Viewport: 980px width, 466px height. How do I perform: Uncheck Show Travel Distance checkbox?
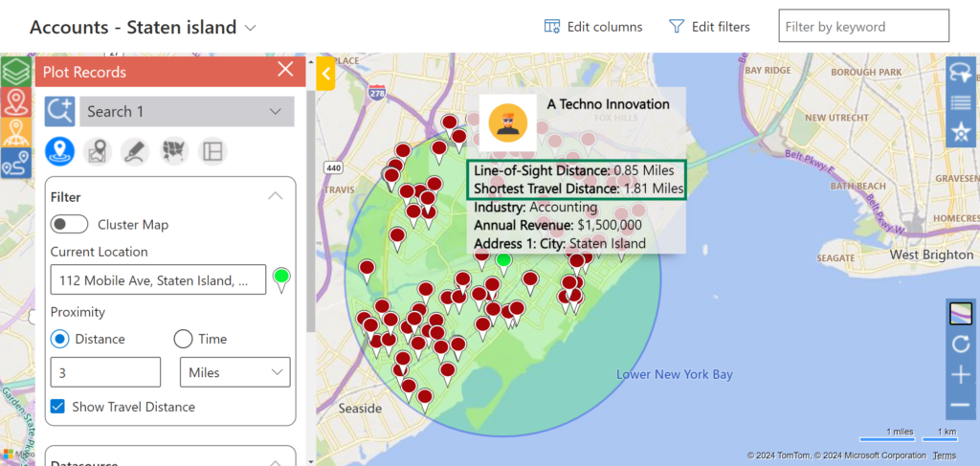coord(57,407)
